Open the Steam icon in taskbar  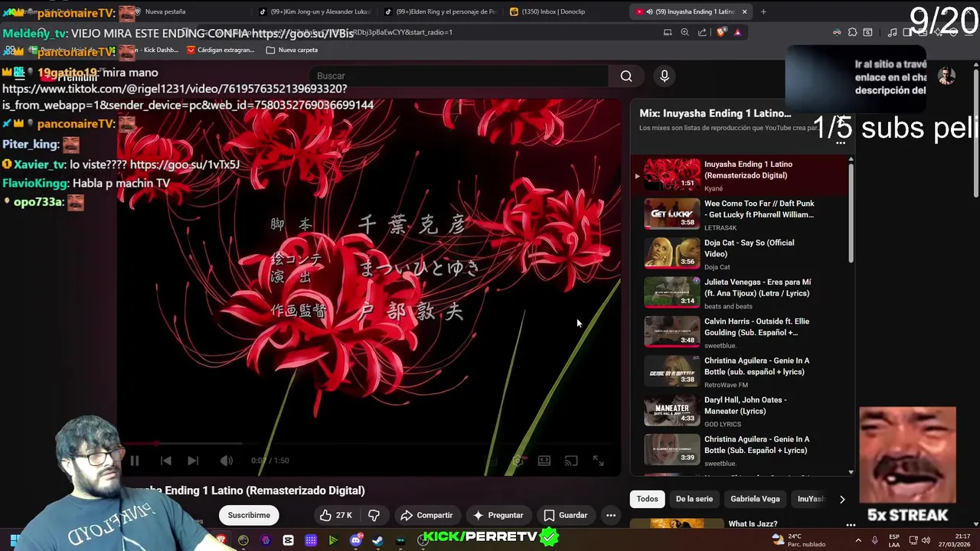tap(377, 540)
